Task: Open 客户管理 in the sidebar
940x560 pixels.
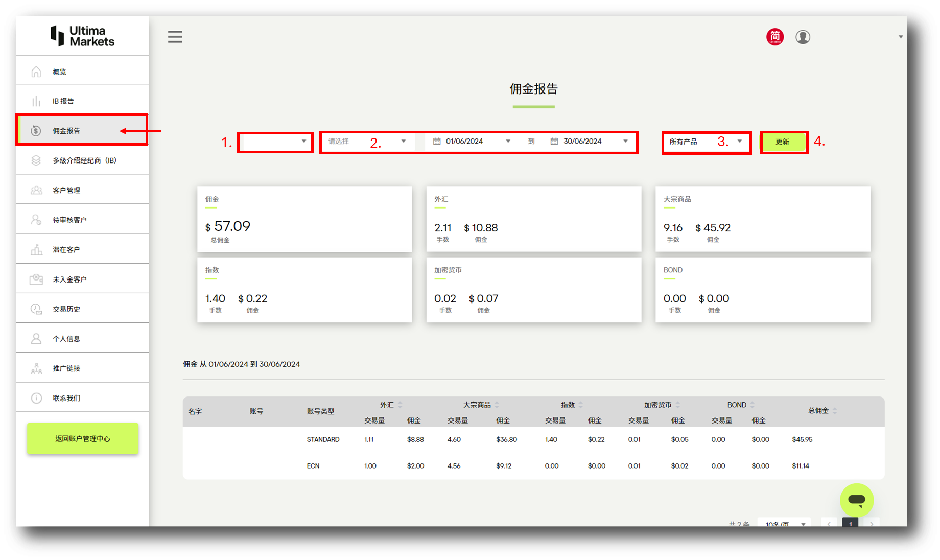Action: pos(83,190)
